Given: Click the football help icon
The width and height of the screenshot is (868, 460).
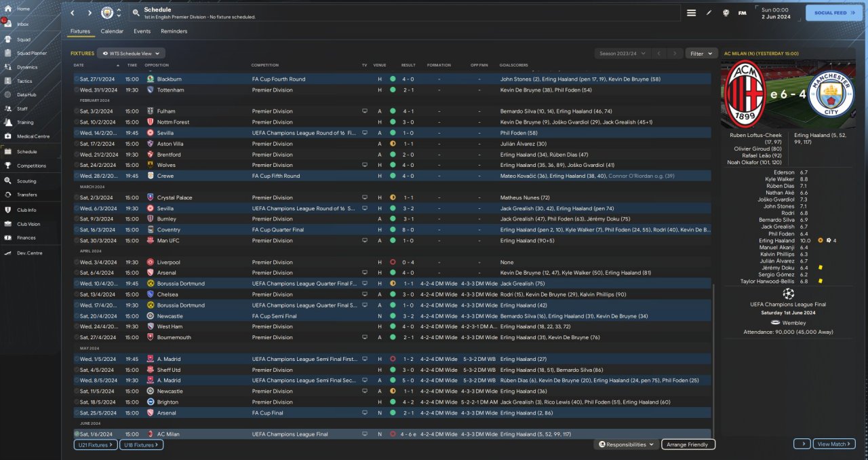Looking at the screenshot, I should tap(726, 13).
